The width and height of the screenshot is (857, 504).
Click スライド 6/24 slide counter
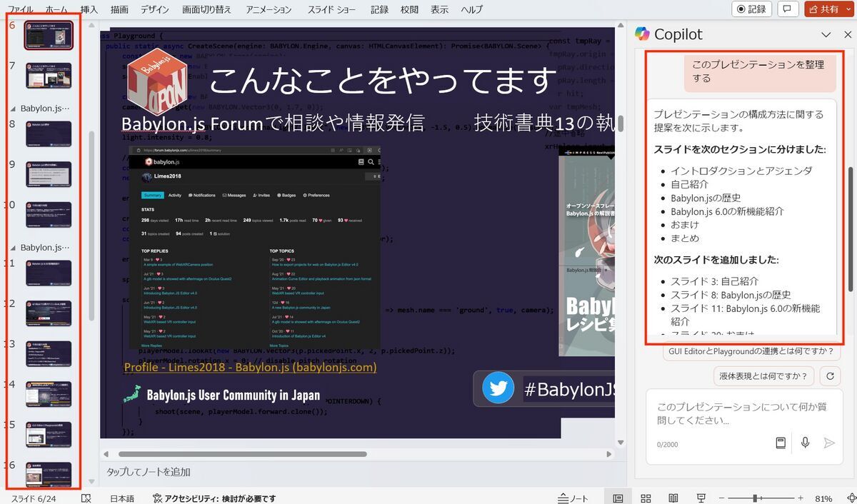tap(33, 498)
